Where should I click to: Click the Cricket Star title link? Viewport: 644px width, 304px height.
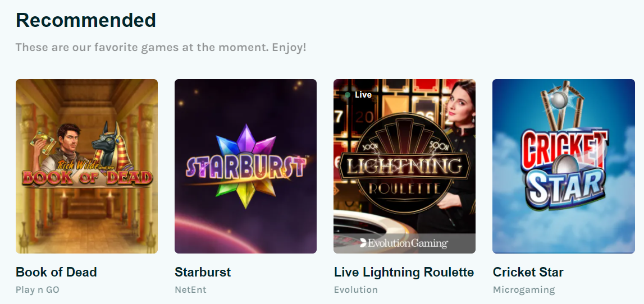click(528, 272)
